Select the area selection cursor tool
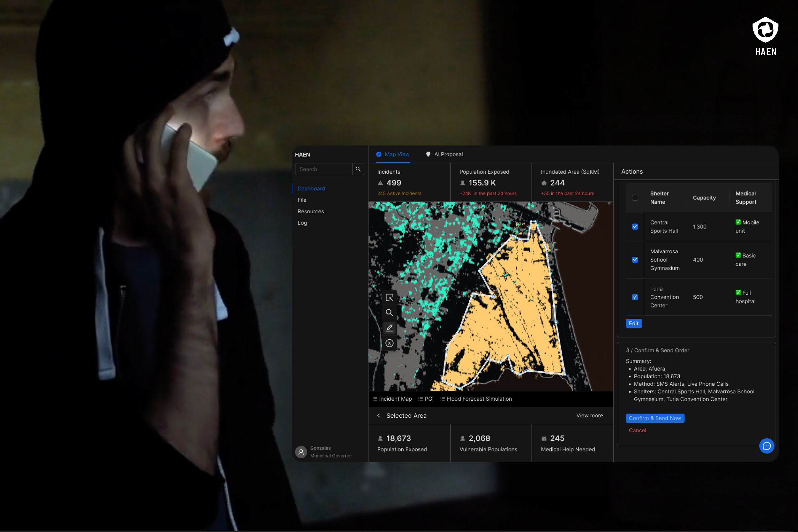 (x=389, y=298)
